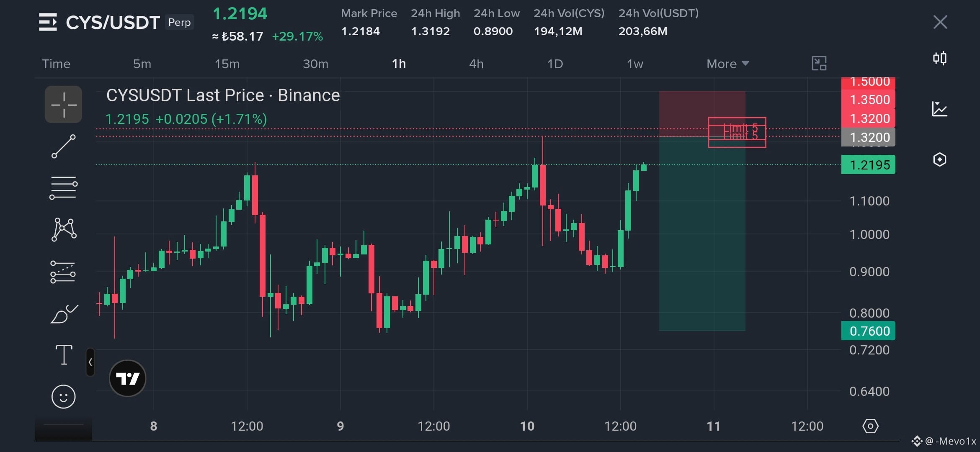Click the red stop-loss zone rectangle

point(702,114)
